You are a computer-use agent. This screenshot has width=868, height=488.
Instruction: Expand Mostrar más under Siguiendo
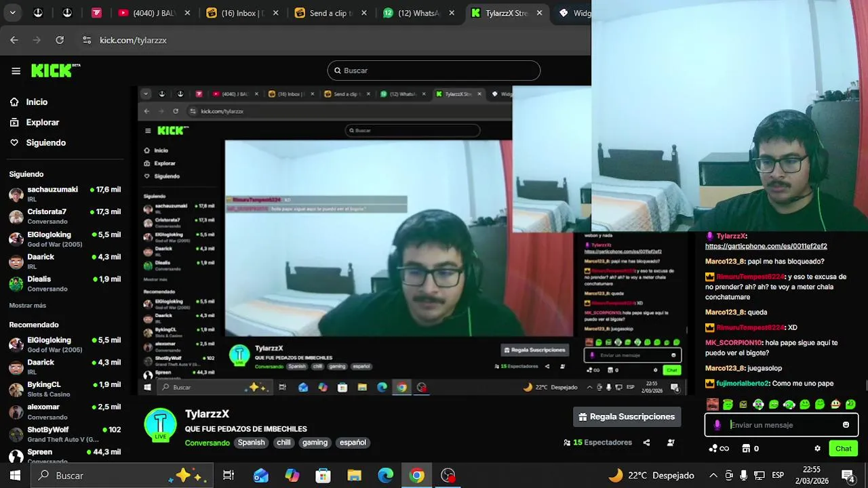(x=28, y=306)
